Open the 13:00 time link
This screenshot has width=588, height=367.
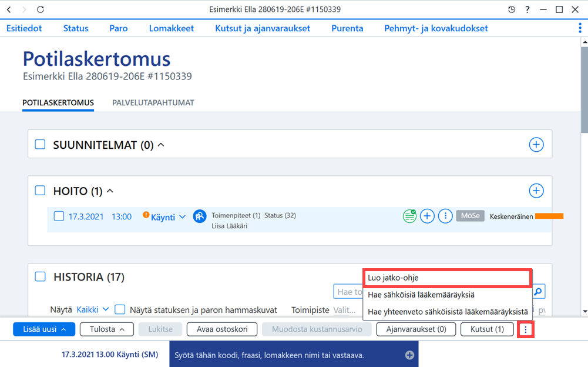[122, 217]
